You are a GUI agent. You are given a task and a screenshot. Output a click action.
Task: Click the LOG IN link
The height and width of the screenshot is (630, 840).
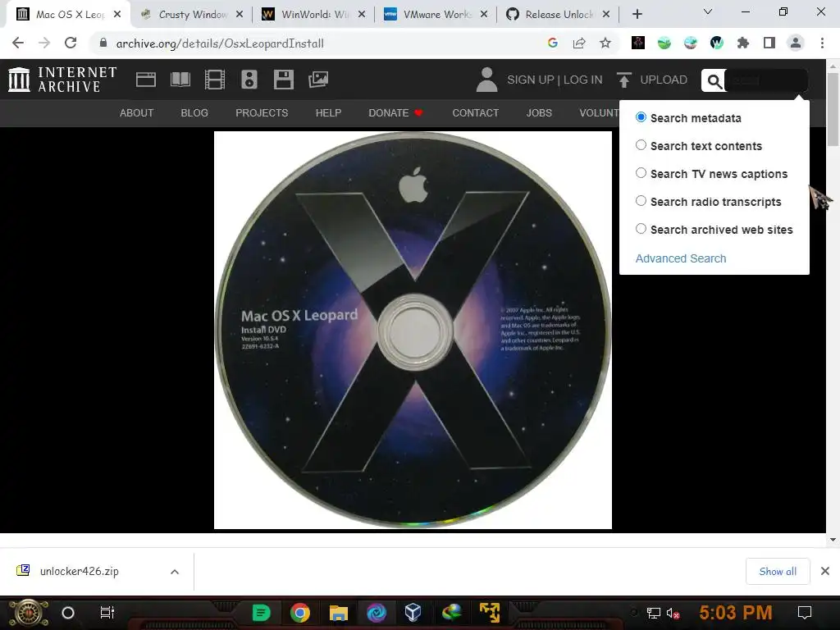[583, 80]
